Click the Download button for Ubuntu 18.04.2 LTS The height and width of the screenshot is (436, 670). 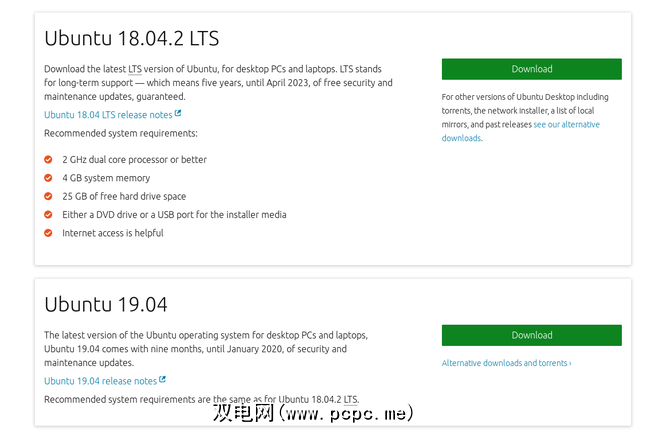click(531, 69)
